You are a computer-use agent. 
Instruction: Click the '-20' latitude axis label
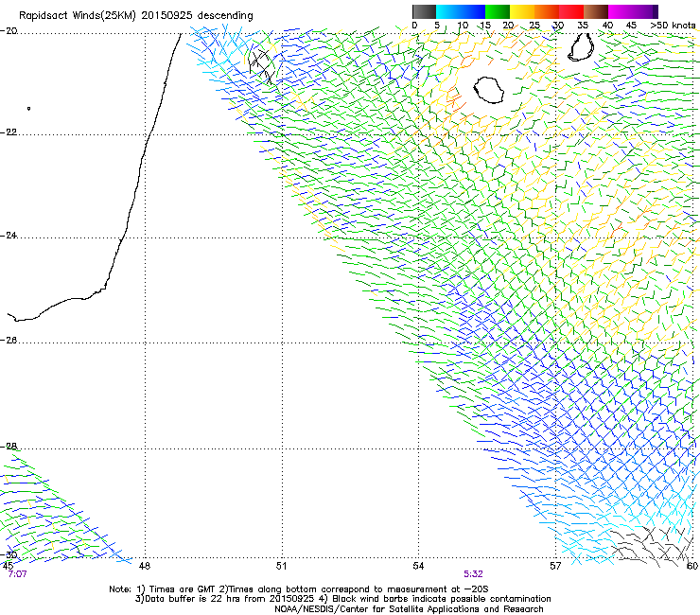pos(9,31)
